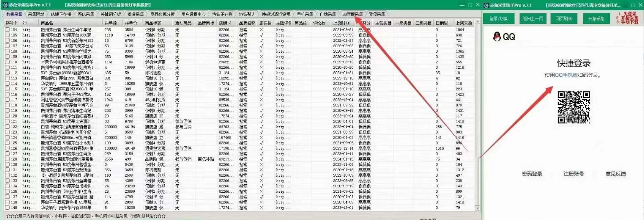Open the 密码登录 link
The width and height of the screenshot is (644, 220).
pyautogui.click(x=532, y=174)
